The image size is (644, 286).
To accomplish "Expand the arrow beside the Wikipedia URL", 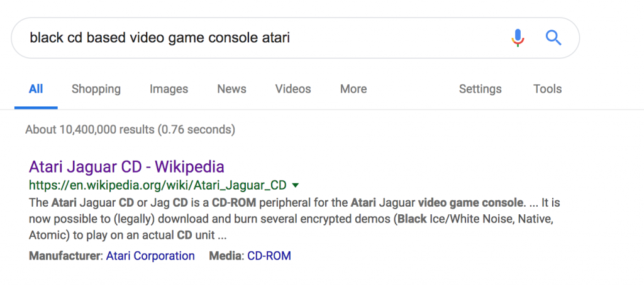I will point(296,185).
